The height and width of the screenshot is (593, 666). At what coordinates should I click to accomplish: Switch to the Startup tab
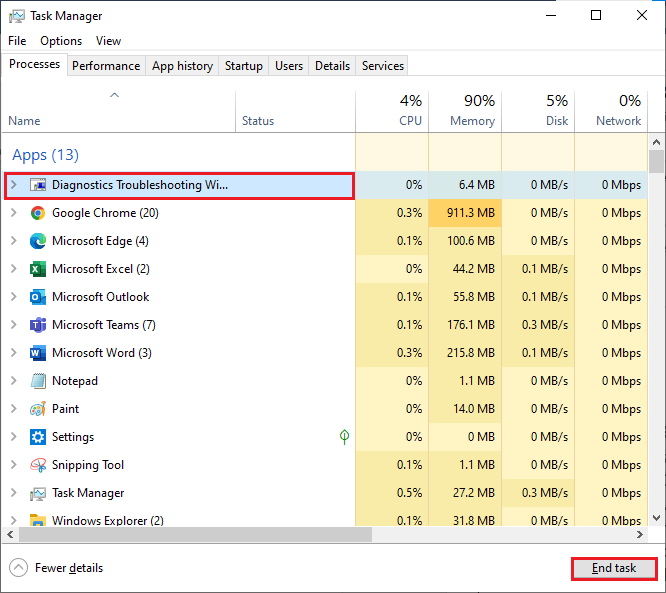pos(244,66)
